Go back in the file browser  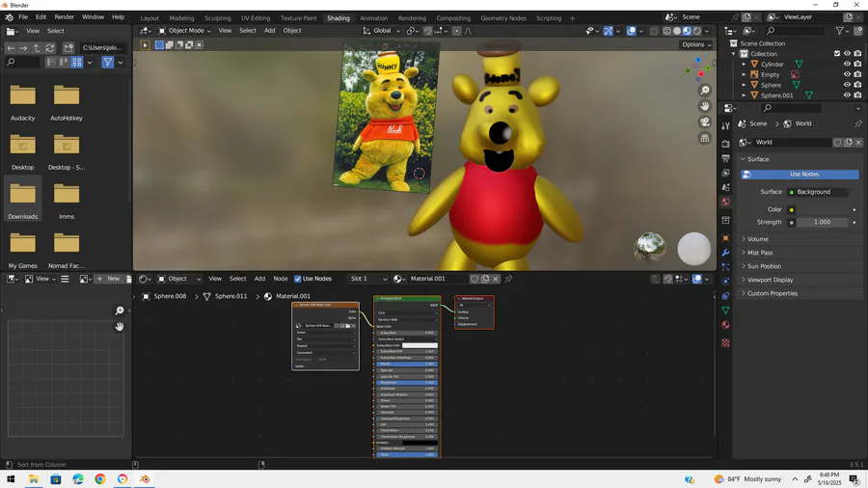[x=11, y=48]
